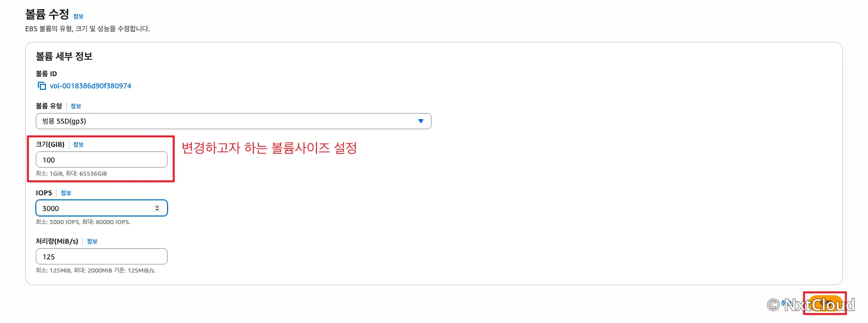
Task: Click the size (GiB) input field showing 100
Action: click(101, 159)
